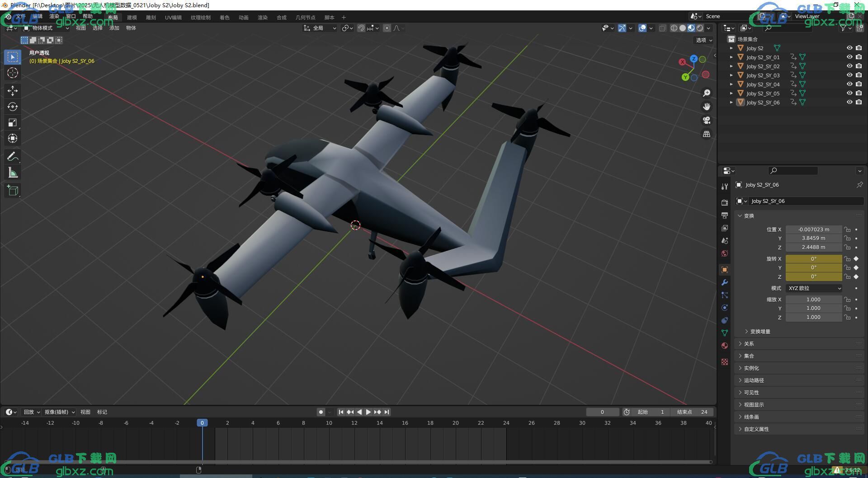The width and height of the screenshot is (868, 478).
Task: Open the viewport 添加 menu
Action: (114, 28)
